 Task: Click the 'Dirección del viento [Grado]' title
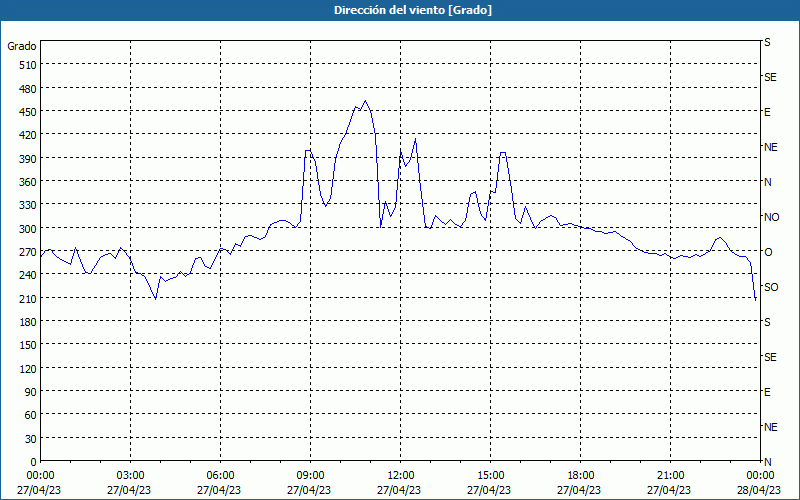(413, 10)
